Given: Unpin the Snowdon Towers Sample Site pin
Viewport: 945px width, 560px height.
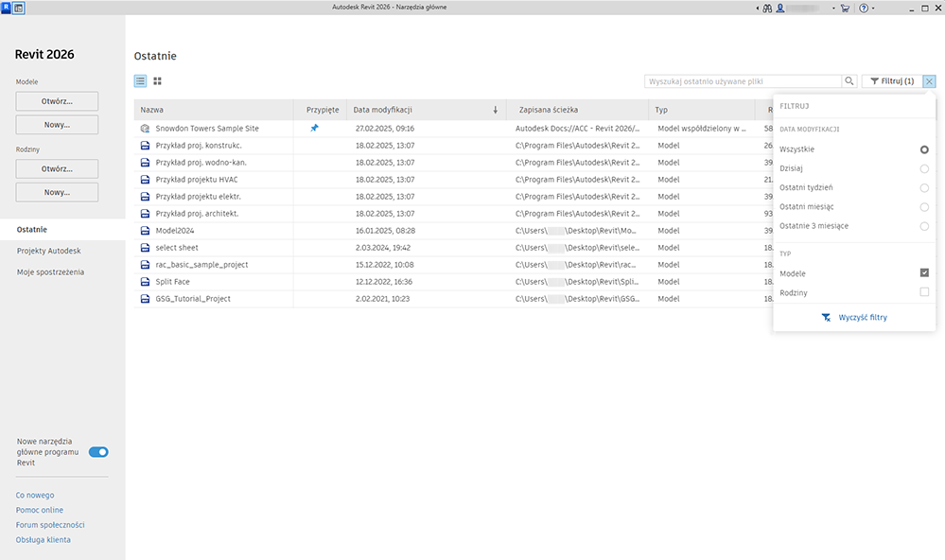Looking at the screenshot, I should tap(314, 128).
